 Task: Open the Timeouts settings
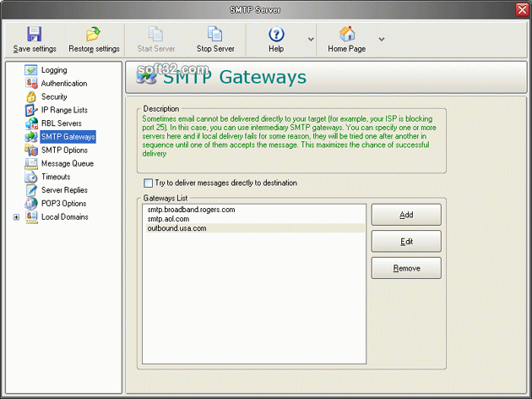56,177
